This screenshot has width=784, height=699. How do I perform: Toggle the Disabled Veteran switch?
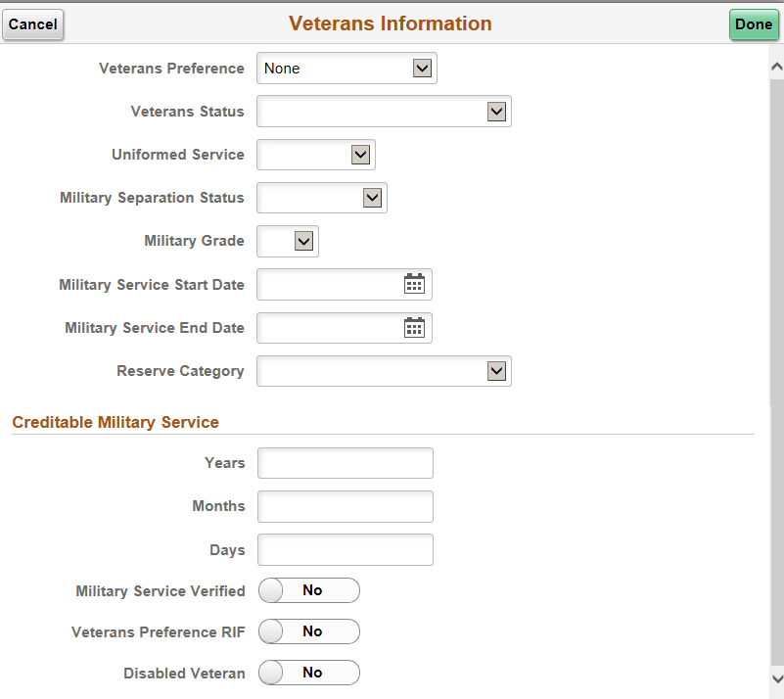coord(308,673)
